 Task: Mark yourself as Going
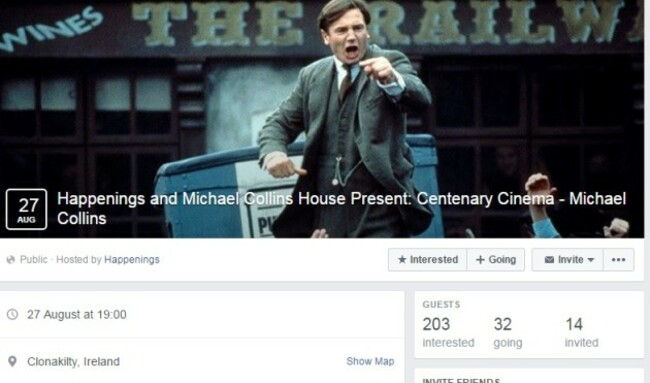pos(496,259)
